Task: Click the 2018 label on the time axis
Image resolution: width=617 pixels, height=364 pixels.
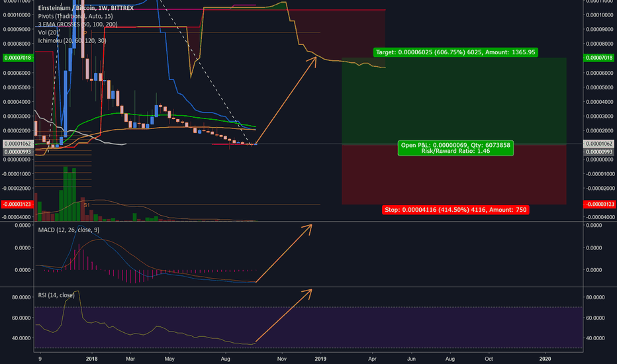Action: point(91,359)
